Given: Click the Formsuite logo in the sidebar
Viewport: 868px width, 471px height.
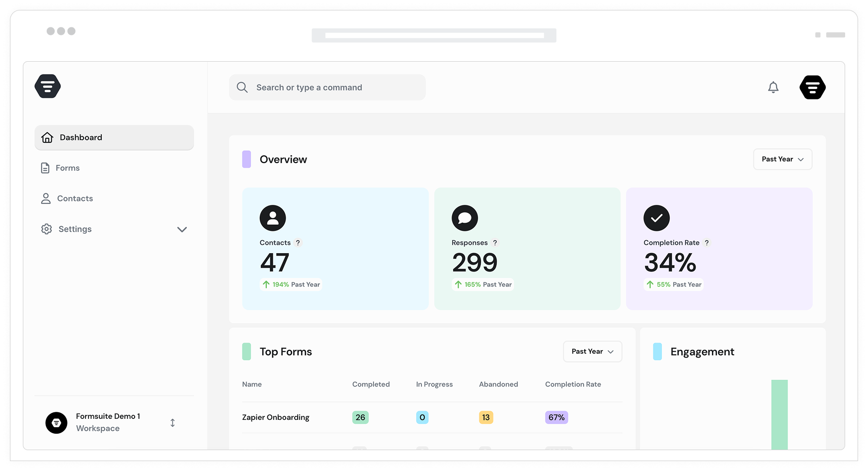Looking at the screenshot, I should click(48, 86).
